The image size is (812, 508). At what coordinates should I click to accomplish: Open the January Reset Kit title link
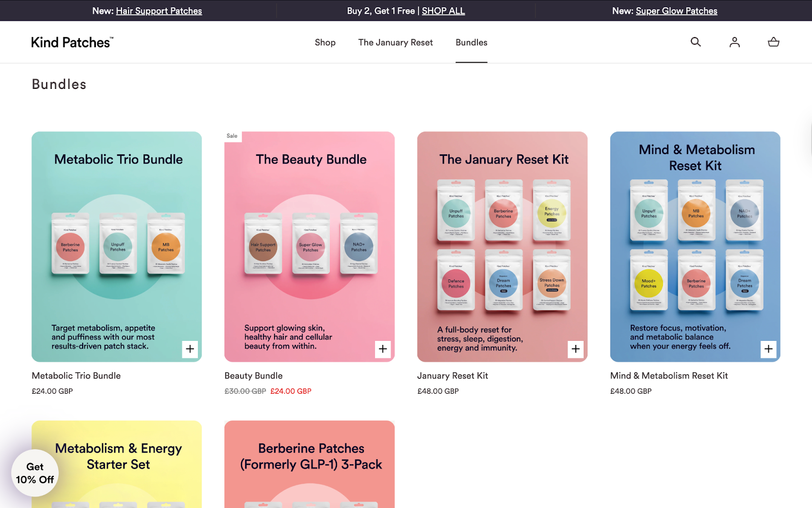(452, 375)
